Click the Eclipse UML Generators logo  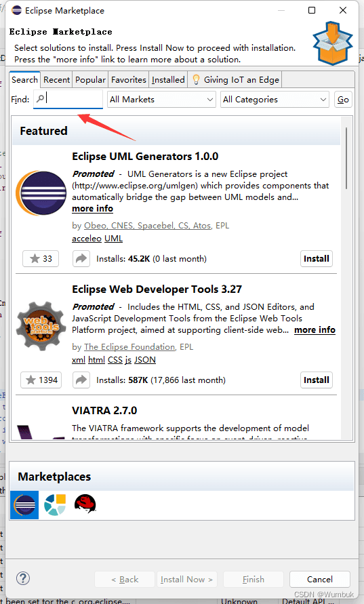click(41, 193)
